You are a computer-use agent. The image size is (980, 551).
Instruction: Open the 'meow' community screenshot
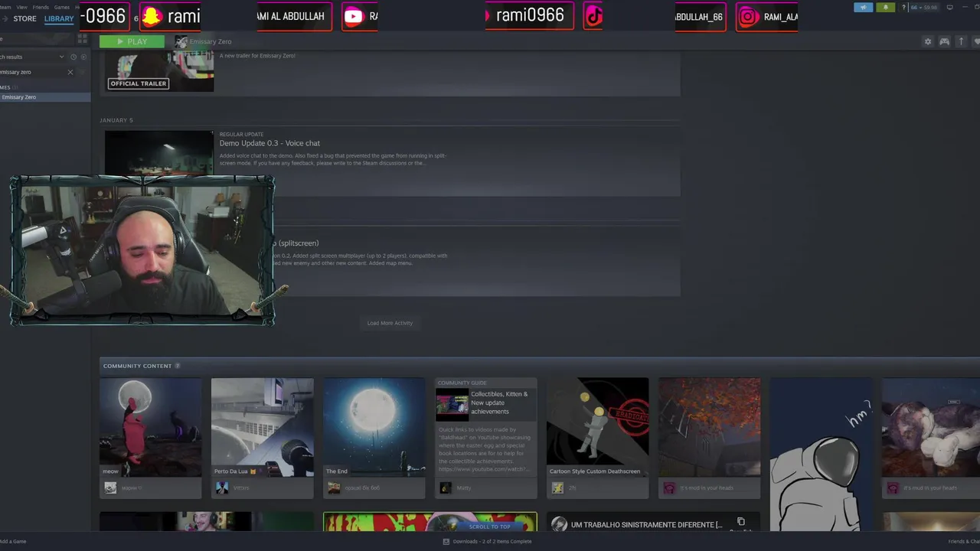[150, 427]
